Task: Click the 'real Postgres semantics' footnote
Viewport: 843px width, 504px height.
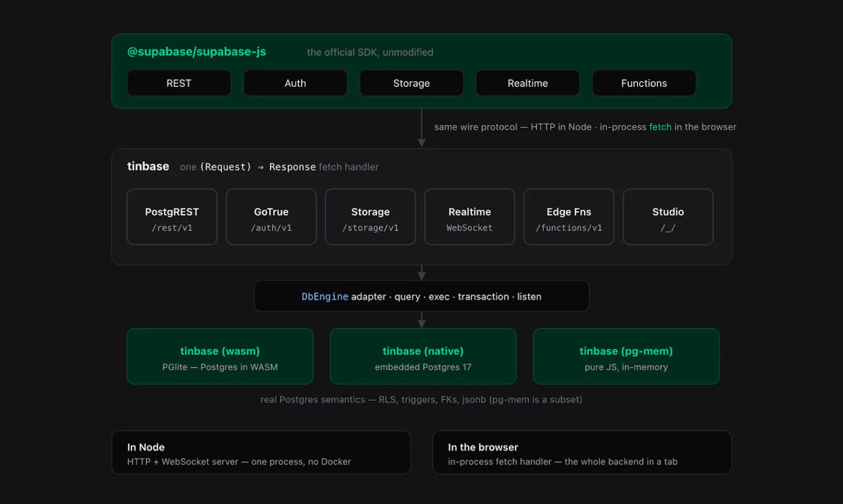Action: click(x=421, y=400)
